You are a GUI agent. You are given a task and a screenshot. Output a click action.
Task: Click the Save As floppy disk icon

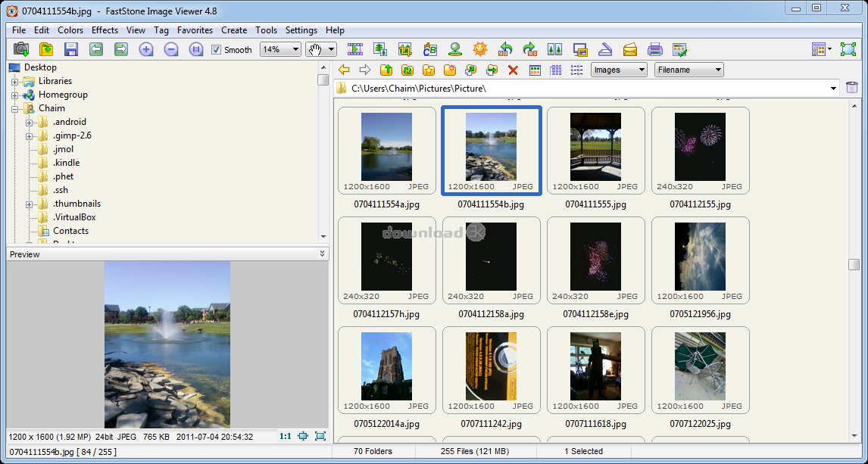71,49
